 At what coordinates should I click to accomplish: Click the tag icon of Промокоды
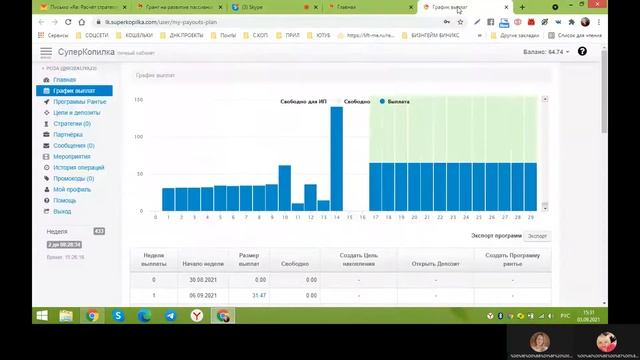(47, 179)
